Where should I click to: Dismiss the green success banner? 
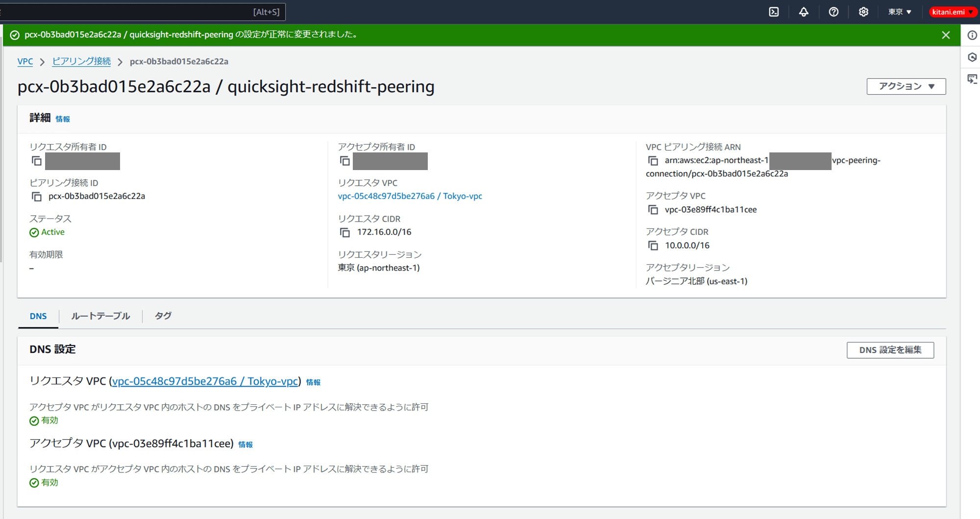(x=946, y=35)
